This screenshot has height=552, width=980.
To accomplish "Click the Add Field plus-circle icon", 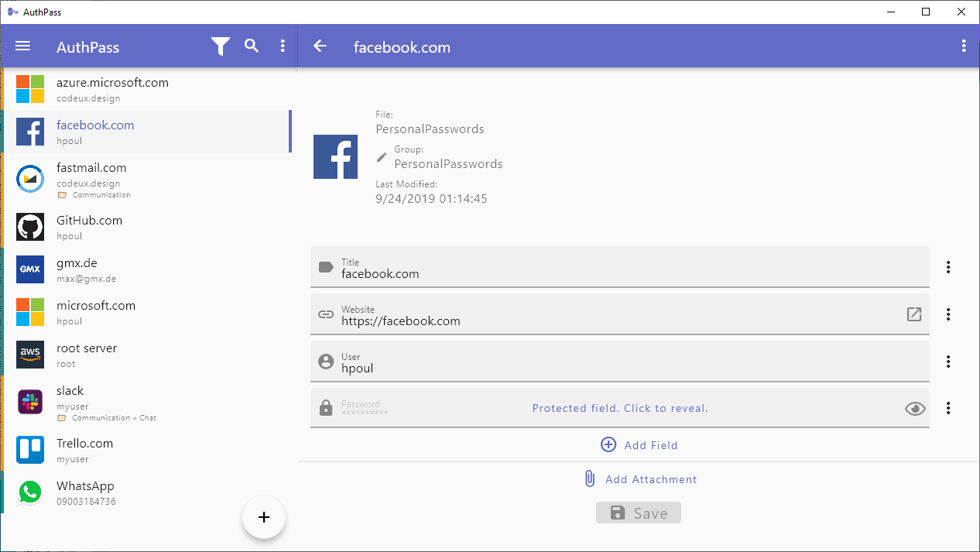I will [608, 444].
